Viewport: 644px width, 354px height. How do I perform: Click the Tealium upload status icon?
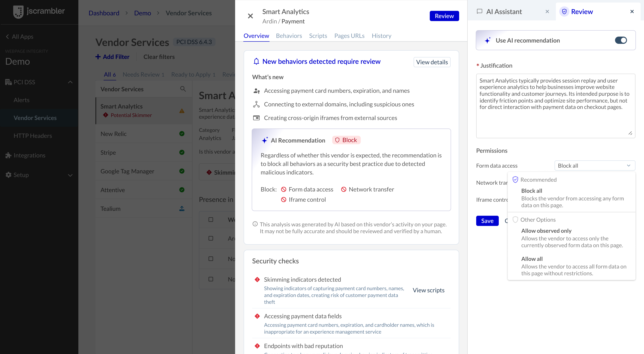182,209
